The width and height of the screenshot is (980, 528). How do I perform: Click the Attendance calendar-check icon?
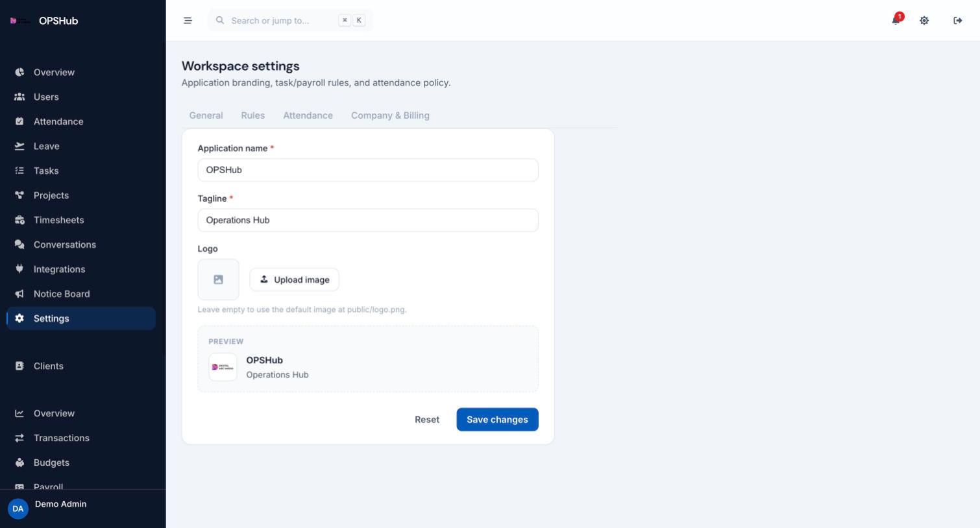[19, 121]
